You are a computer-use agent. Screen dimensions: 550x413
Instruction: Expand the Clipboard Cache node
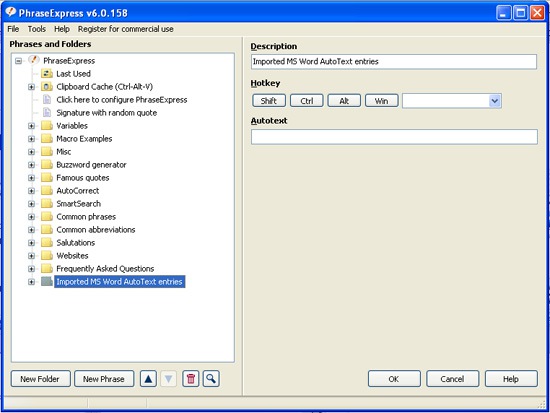pos(31,87)
